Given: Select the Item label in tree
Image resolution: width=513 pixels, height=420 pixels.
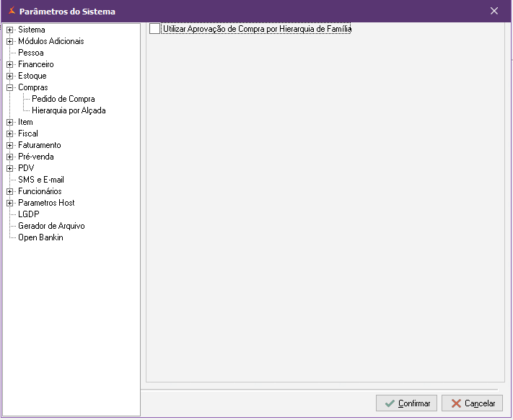Looking at the screenshot, I should (25, 122).
